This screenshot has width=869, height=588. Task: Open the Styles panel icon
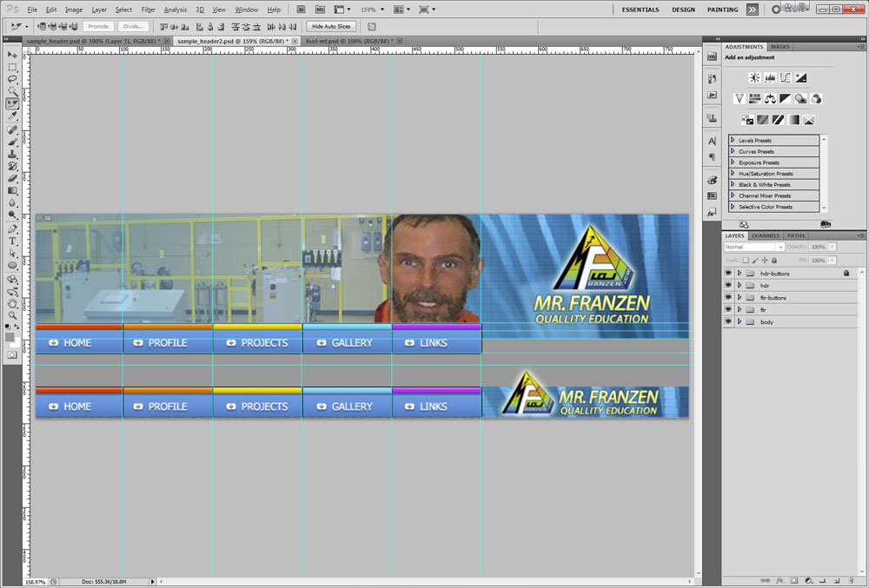tap(713, 212)
